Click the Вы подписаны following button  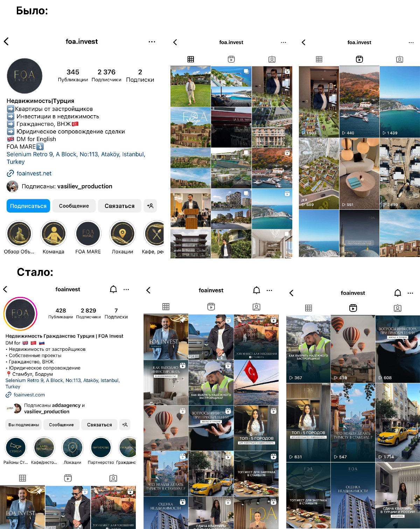point(24,425)
